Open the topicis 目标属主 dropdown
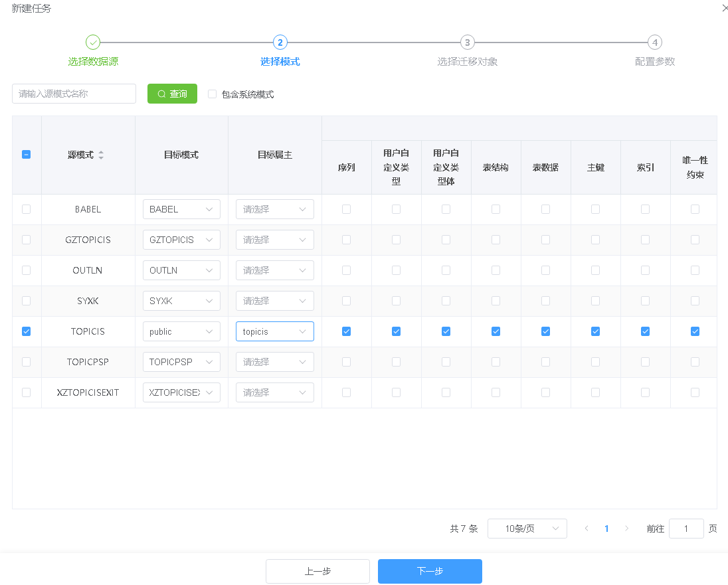 [x=274, y=331]
